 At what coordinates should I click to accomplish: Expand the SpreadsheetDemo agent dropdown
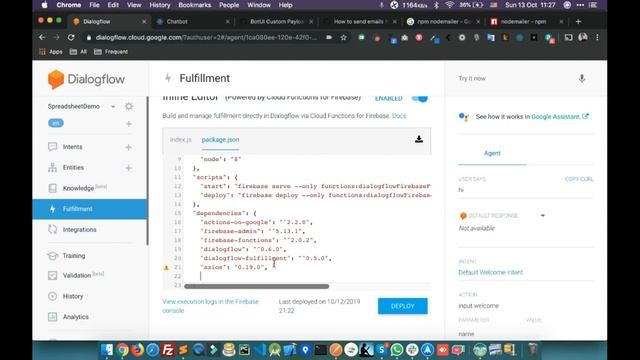(x=113, y=107)
